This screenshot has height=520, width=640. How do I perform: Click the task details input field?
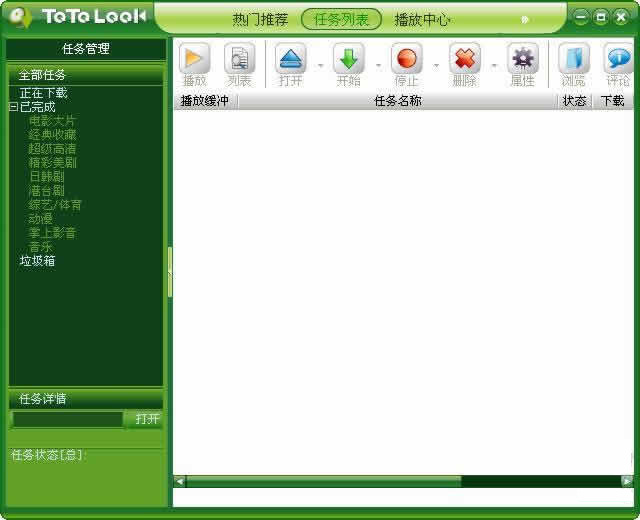tap(67, 419)
